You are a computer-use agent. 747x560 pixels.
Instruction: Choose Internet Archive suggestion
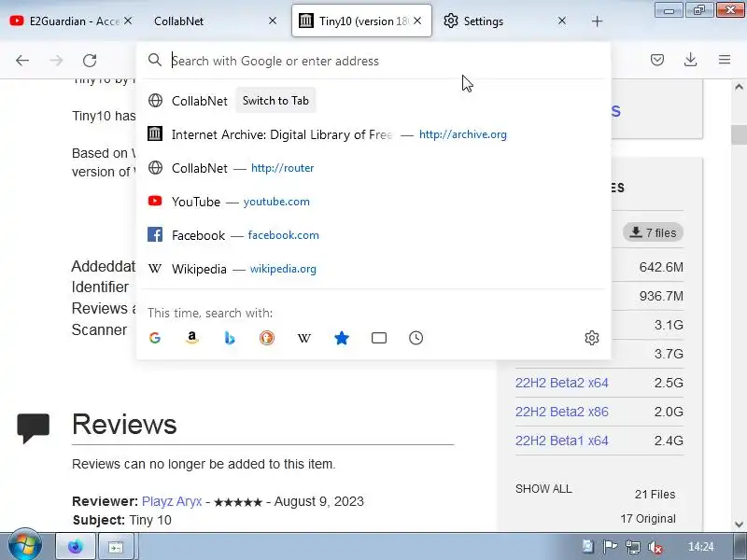373,134
